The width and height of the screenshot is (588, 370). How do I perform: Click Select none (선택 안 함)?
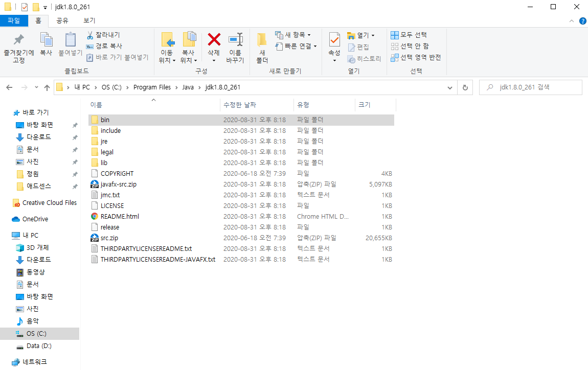(x=410, y=46)
